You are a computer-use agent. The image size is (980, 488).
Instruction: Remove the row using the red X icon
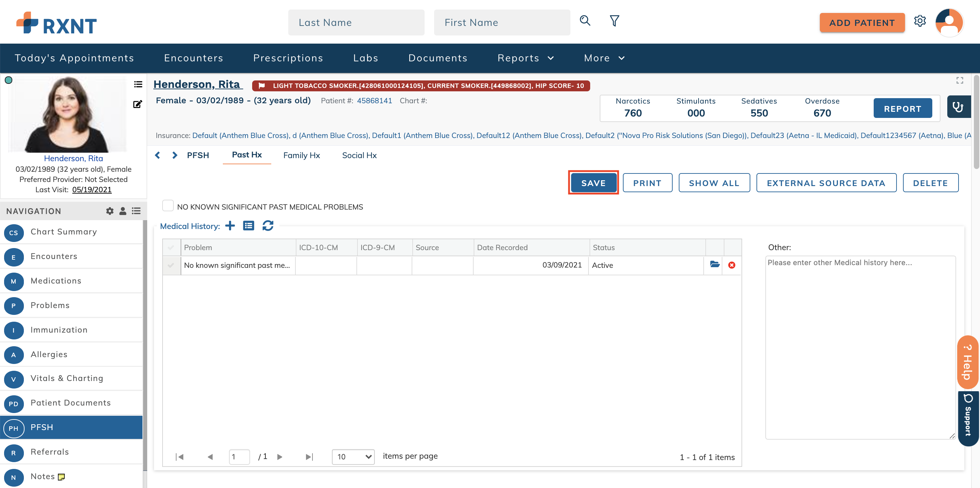click(x=732, y=265)
